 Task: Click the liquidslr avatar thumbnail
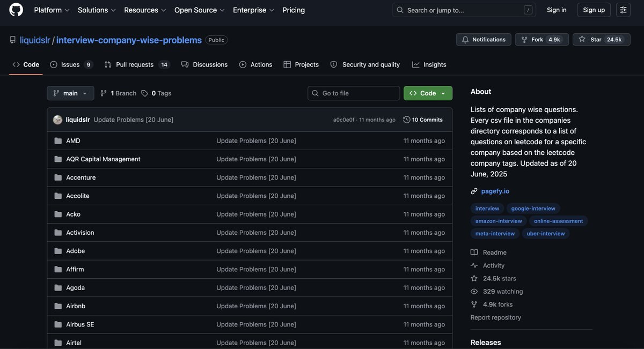point(58,120)
